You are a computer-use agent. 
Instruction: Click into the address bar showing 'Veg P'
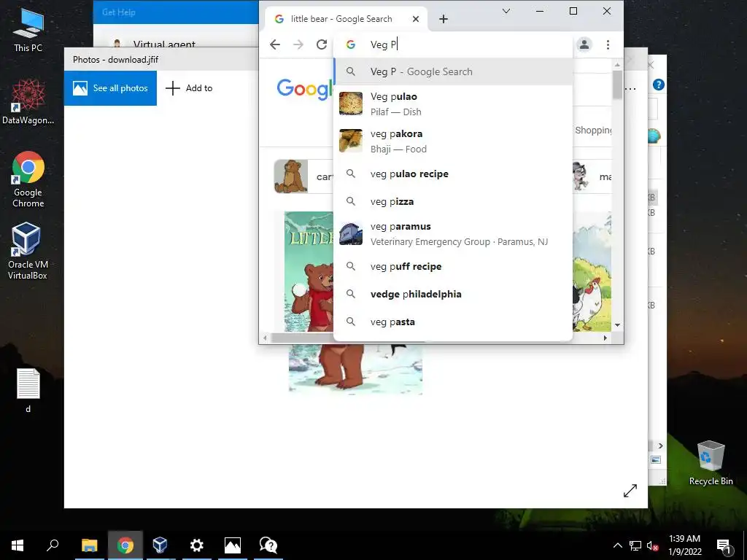pos(452,44)
